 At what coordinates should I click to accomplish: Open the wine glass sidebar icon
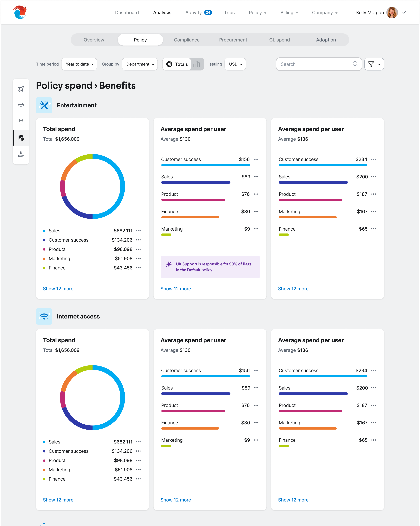pos(21,122)
